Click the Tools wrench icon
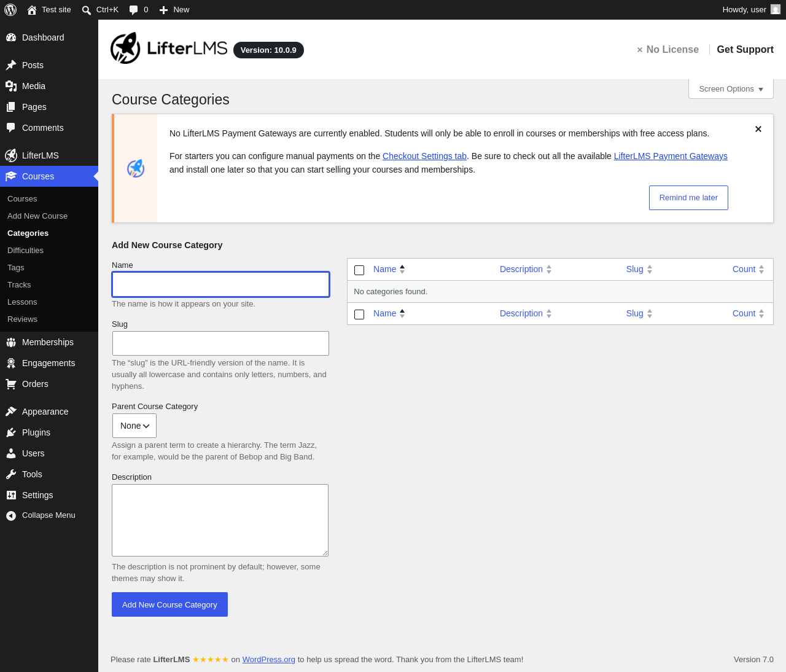Image resolution: width=786 pixels, height=672 pixels. (x=11, y=474)
